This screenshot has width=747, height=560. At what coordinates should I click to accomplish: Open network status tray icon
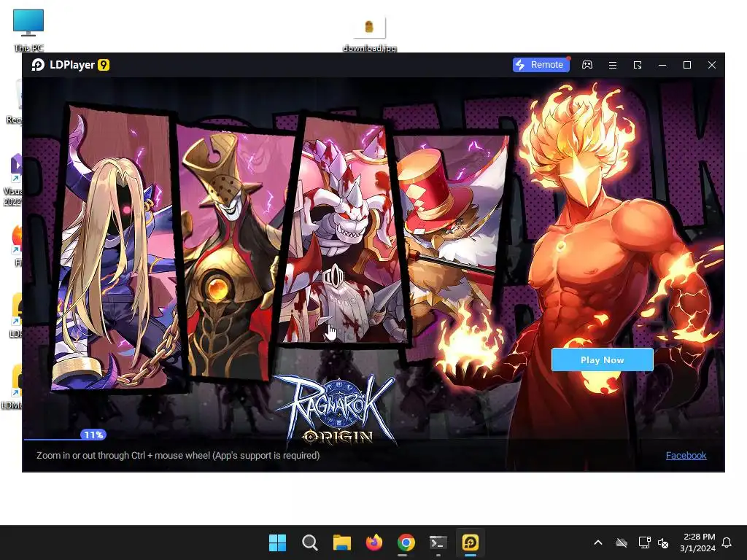[x=644, y=542]
